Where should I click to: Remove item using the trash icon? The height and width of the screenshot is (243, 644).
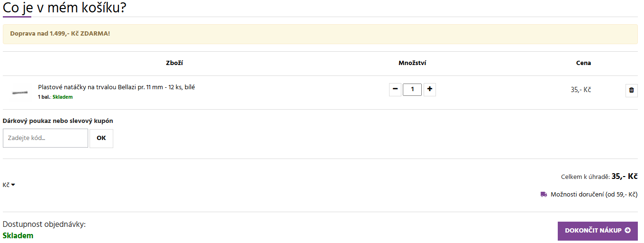[x=631, y=90]
